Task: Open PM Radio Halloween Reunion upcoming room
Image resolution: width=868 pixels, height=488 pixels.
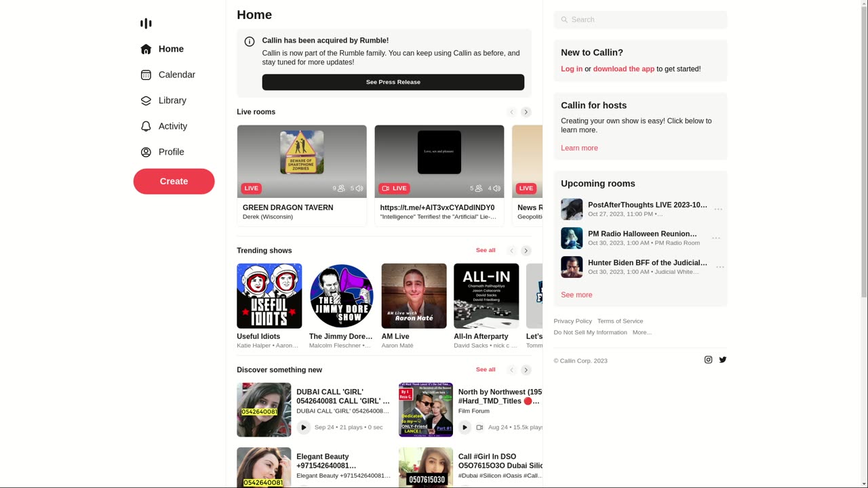Action: (643, 234)
